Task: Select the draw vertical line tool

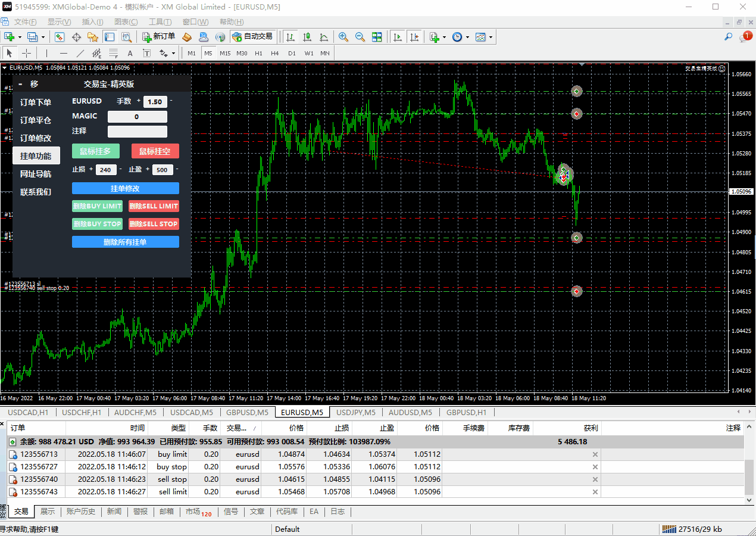Action: pyautogui.click(x=46, y=53)
